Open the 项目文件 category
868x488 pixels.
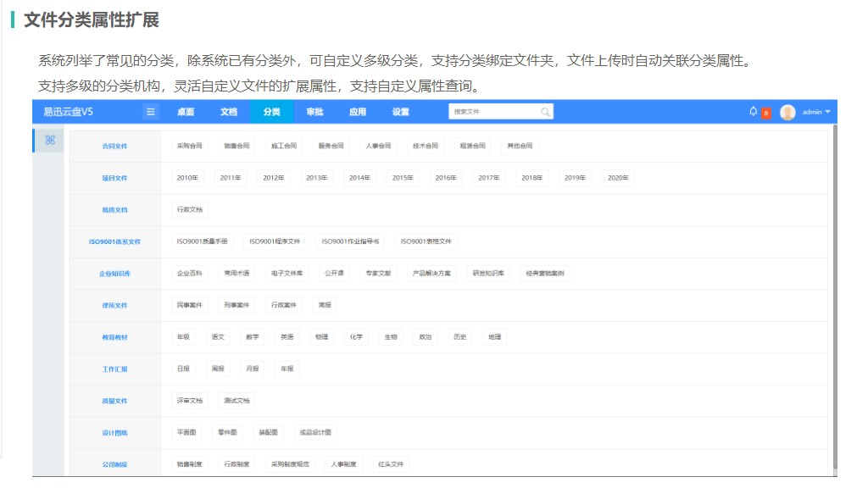tap(114, 178)
